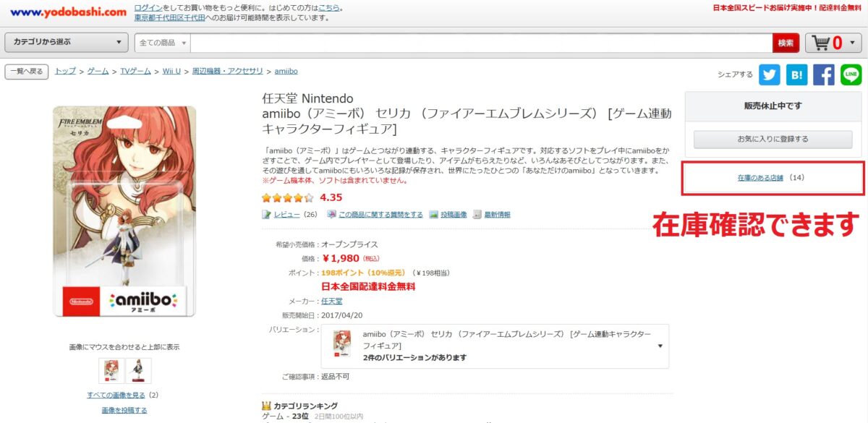
Task: Expand the カテゴリから選ぶ category menu
Action: (67, 43)
